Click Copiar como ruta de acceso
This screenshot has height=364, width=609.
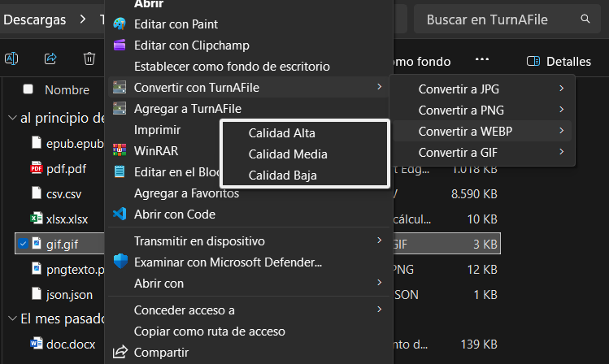pos(209,331)
